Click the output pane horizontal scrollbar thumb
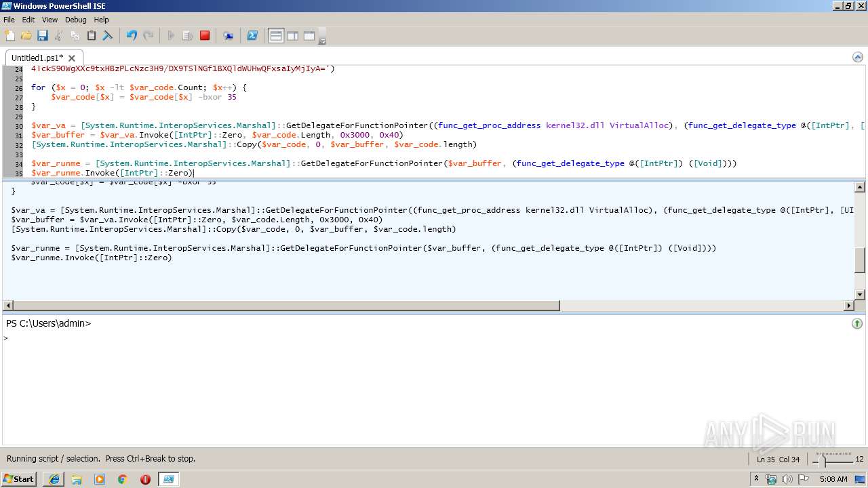This screenshot has height=488, width=868. (286, 306)
